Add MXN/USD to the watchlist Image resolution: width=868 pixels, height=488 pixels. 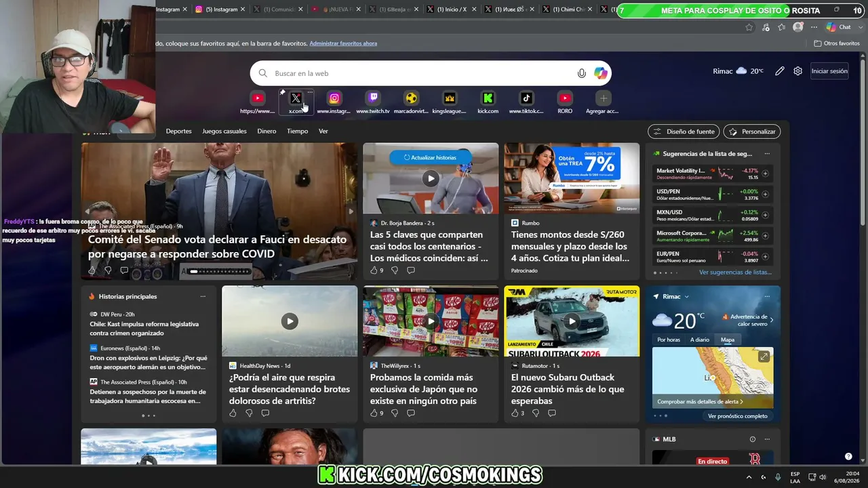pos(766,215)
